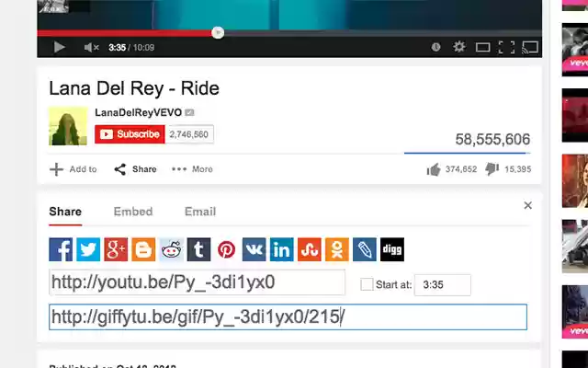This screenshot has height=368, width=588.
Task: Click the Start at 3:35 time field
Action: click(443, 285)
